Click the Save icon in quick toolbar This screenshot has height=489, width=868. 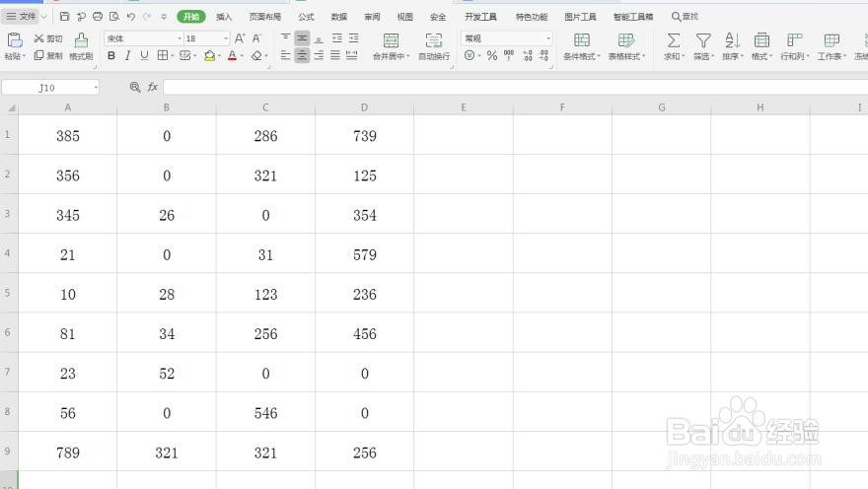(64, 17)
